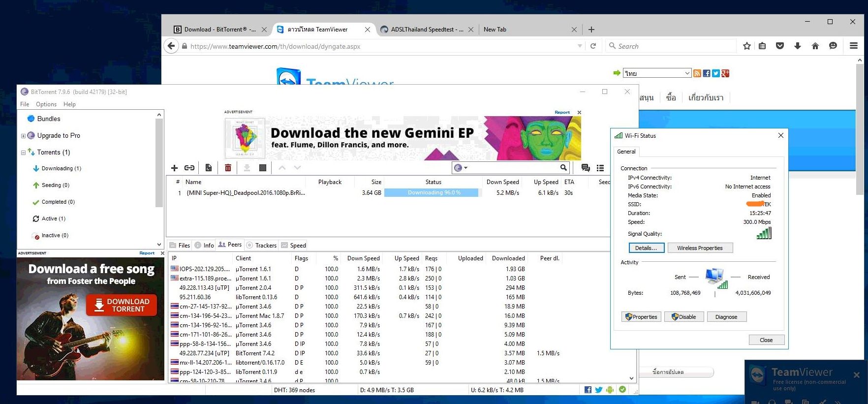Image resolution: width=868 pixels, height=404 pixels.
Task: Open the browser hamburger menu
Action: [854, 46]
